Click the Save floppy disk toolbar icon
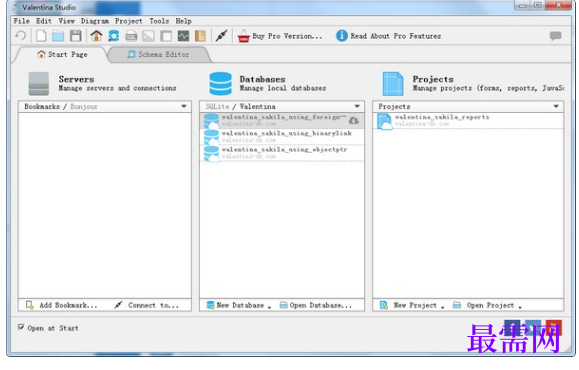Screen dimensions: 579x370 (76, 36)
